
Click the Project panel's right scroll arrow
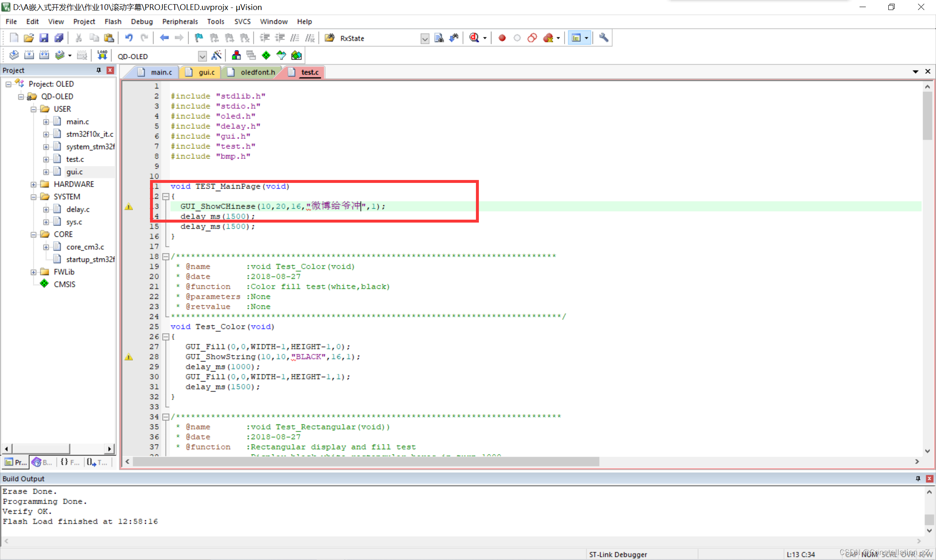tap(109, 449)
